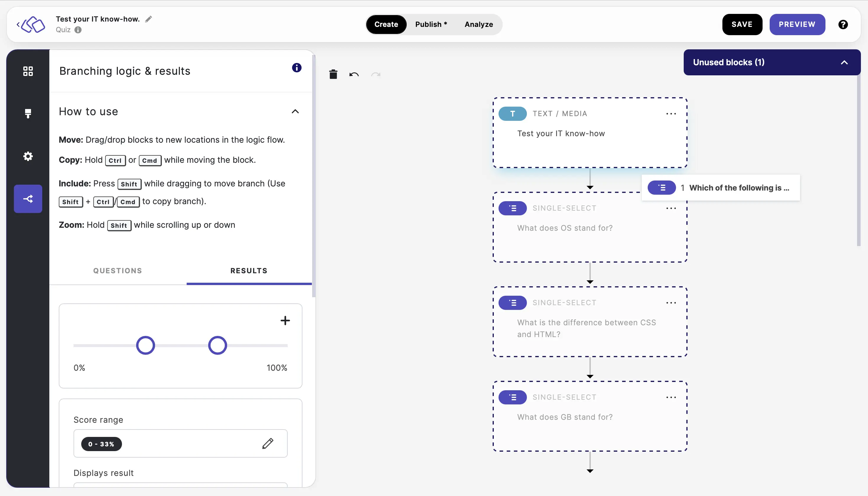Screen dimensions: 868x496
Task: Click the quiz title 'Test your IT know-how.'
Action: pyautogui.click(x=98, y=19)
